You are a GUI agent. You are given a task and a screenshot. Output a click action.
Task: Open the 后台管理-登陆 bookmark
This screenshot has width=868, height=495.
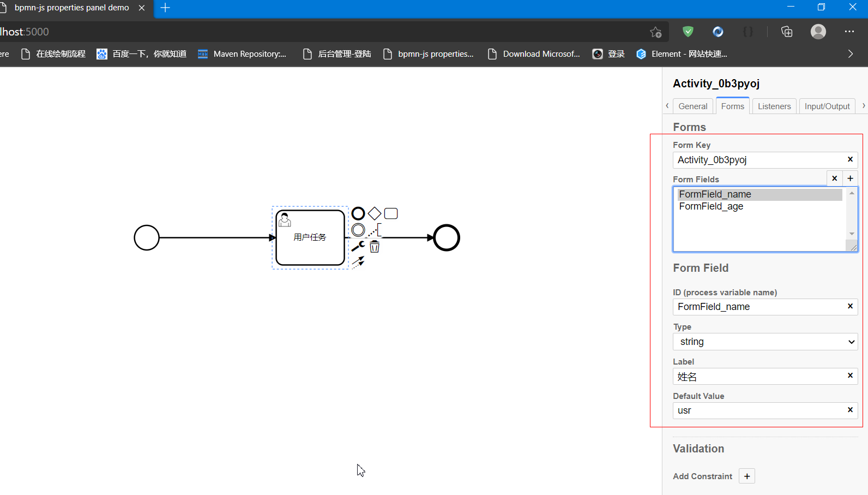coord(337,54)
